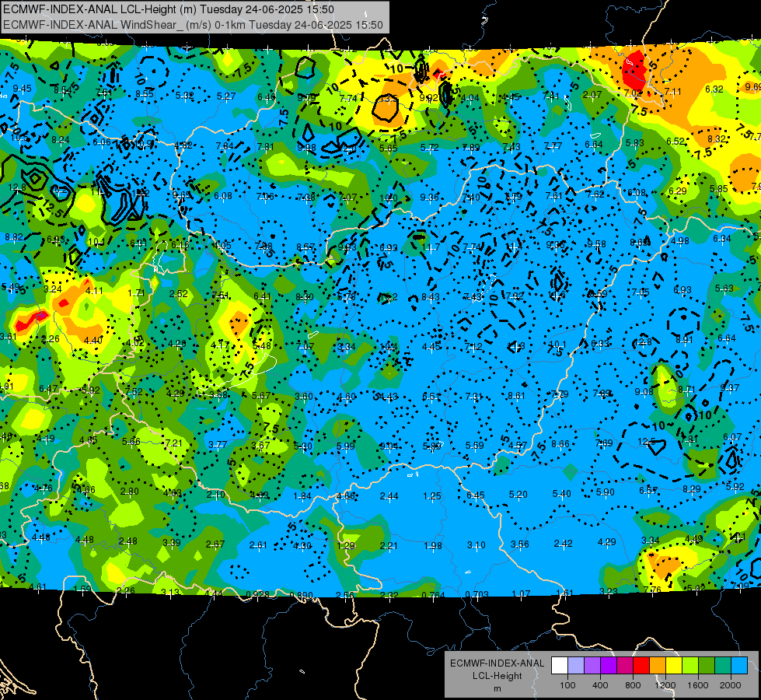Viewport: 761px width, 700px height.
Task: Click the 4.98 grid point value
Action: pos(680,241)
